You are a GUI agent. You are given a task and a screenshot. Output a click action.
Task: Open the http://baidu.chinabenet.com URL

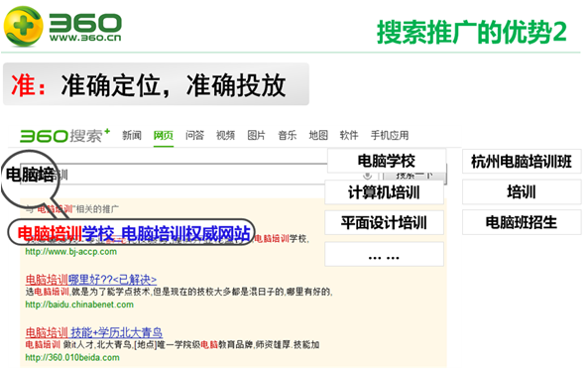point(79,305)
